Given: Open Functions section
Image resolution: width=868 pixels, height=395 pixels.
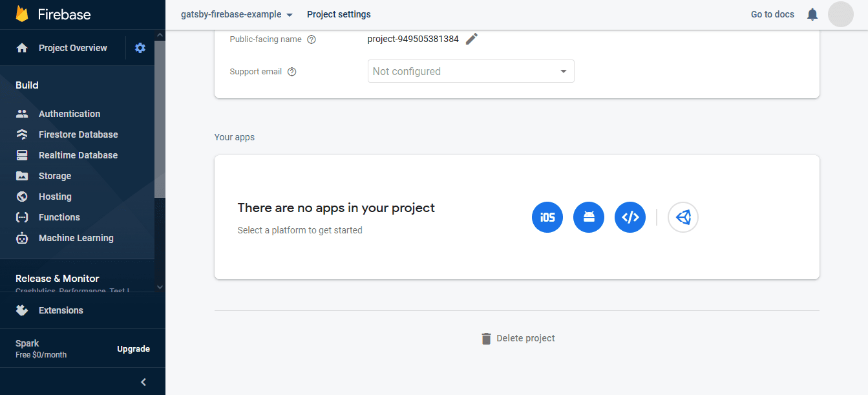Looking at the screenshot, I should (x=59, y=217).
